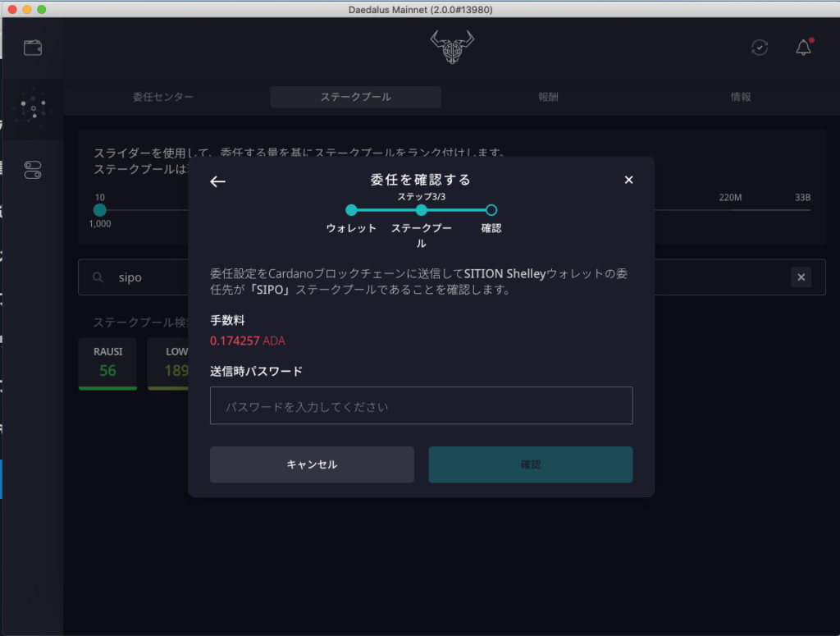Open the 情報 tab

(740, 97)
